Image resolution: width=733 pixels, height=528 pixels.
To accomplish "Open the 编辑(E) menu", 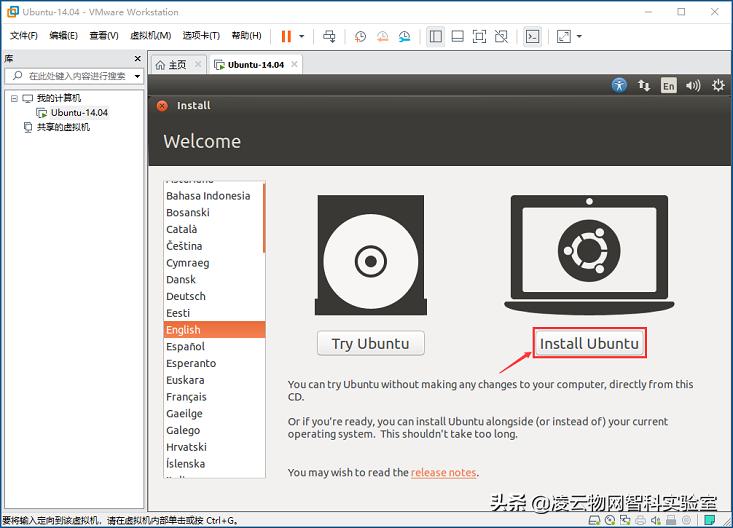I will [x=64, y=36].
